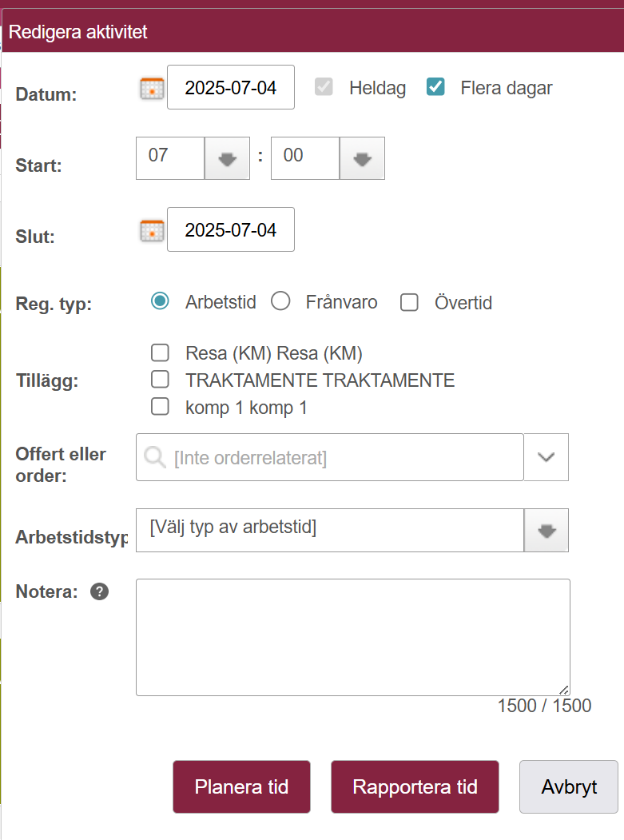Open the Offert eller order chevron dropdown
The image size is (624, 840).
click(x=546, y=457)
